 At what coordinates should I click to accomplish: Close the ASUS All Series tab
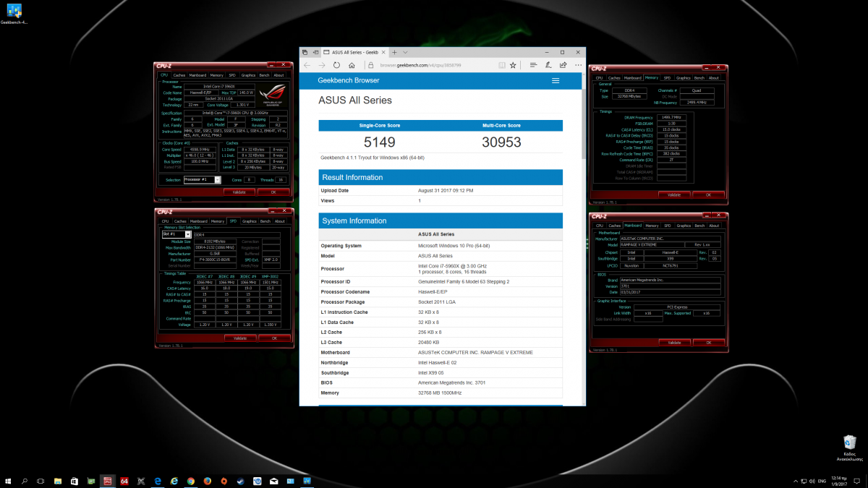pyautogui.click(x=384, y=53)
